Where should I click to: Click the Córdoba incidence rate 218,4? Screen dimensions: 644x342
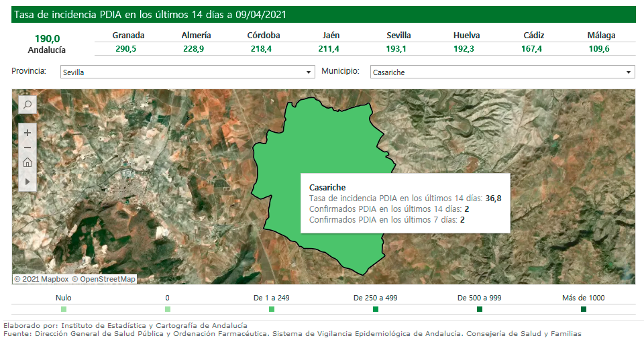pos(264,49)
